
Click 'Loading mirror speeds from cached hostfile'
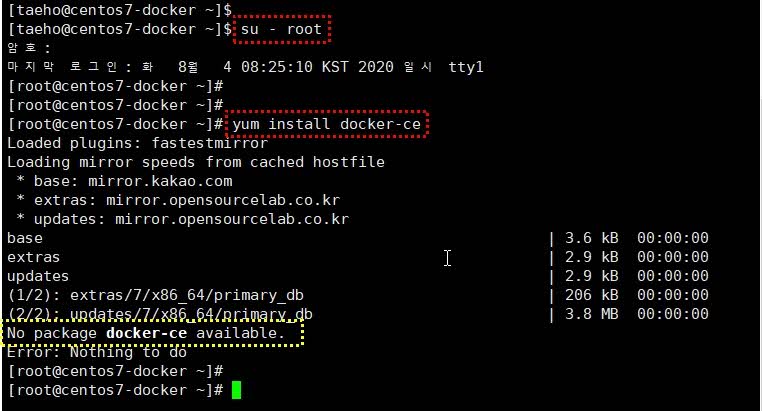(x=196, y=162)
